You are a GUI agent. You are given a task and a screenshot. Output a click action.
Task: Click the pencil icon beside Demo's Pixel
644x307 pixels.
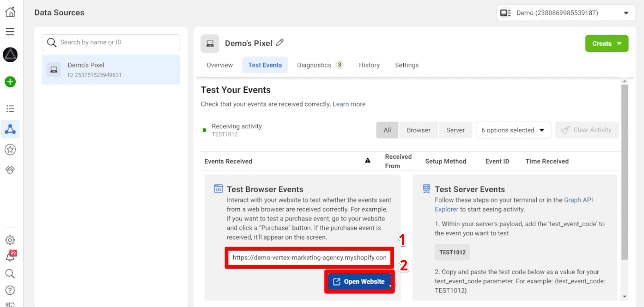pyautogui.click(x=280, y=43)
